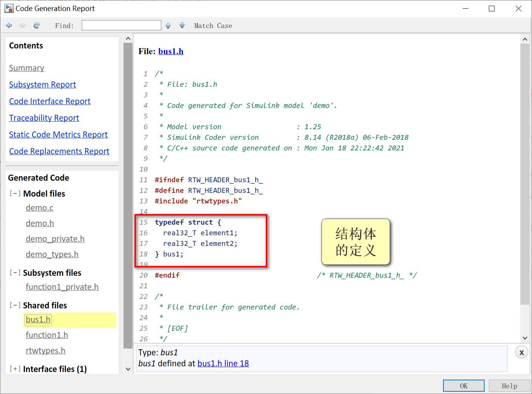Open the demo.c generated file
Screen dimensions: 532x394
tap(39, 208)
